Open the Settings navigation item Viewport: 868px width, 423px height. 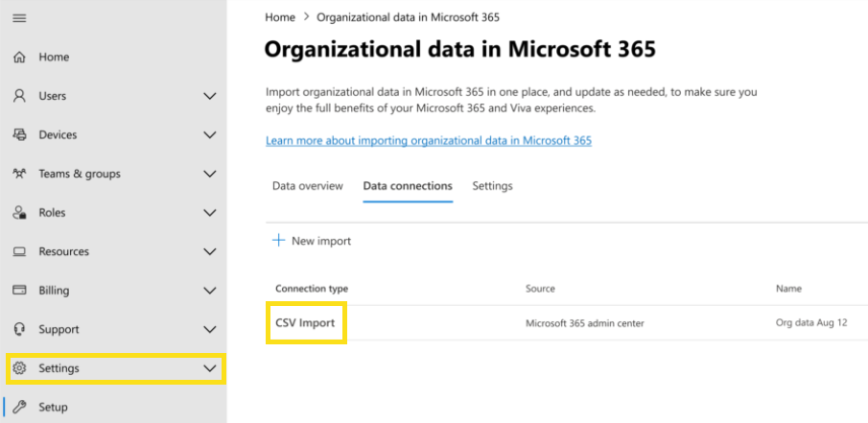(x=113, y=368)
